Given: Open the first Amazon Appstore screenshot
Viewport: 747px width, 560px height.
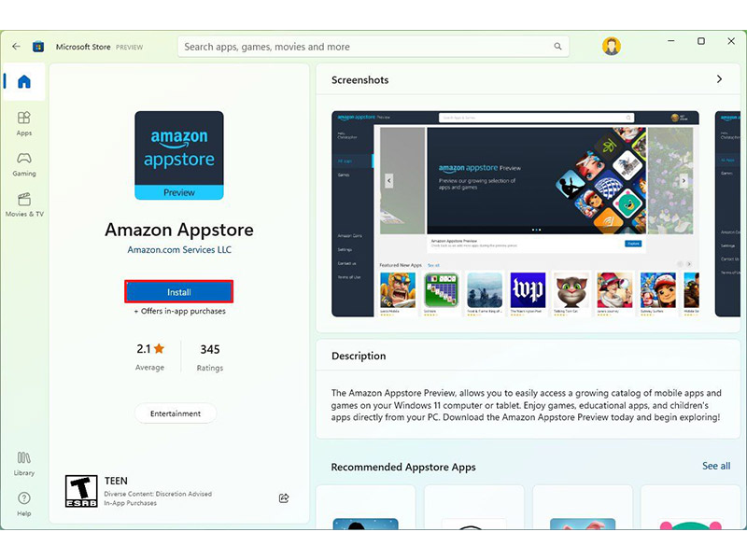Looking at the screenshot, I should (515, 214).
